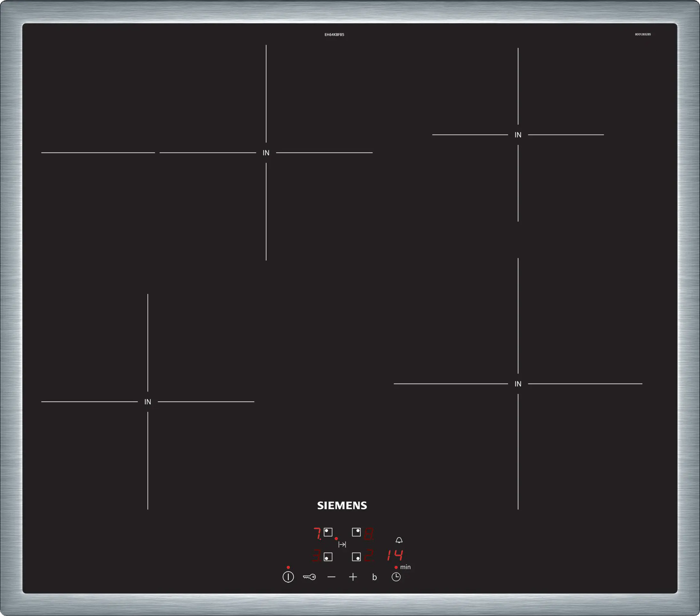Tap the timer display showing 14
This screenshot has height=616, width=700.
coord(395,555)
